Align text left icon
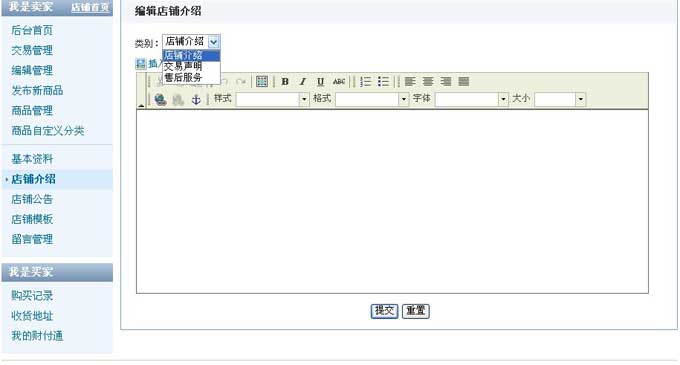Image resolution: width=680 pixels, height=365 pixels. click(x=410, y=81)
